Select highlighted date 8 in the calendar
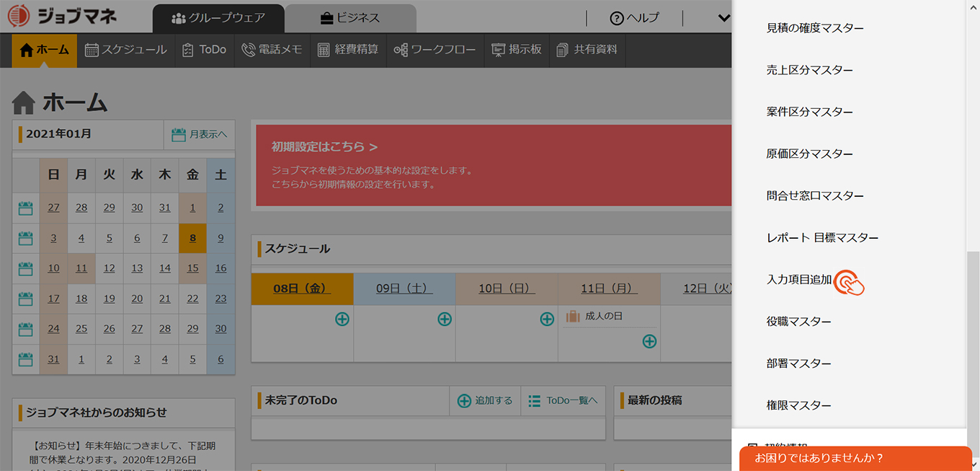The image size is (980, 471). [x=192, y=238]
